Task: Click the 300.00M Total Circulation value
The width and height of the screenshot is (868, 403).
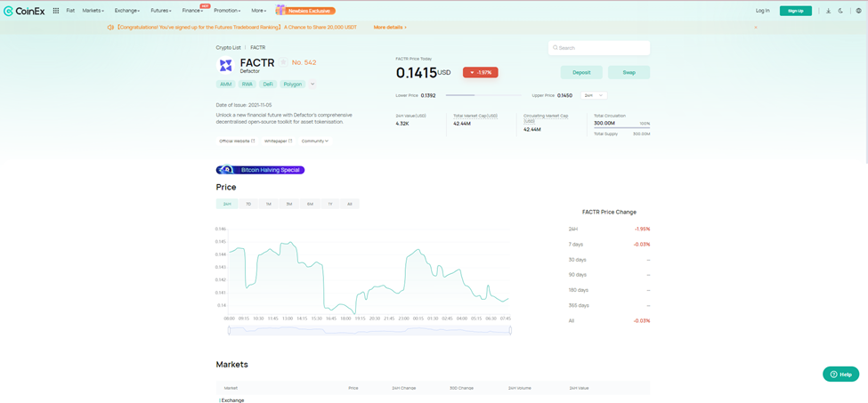Action: [604, 123]
